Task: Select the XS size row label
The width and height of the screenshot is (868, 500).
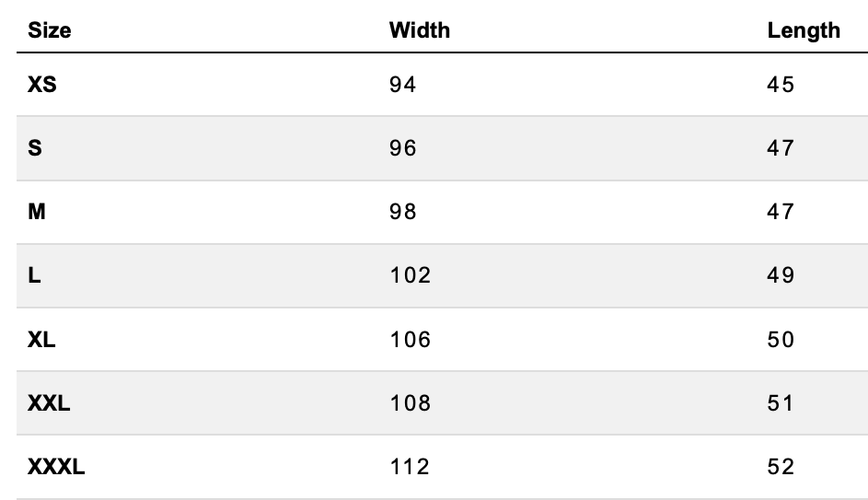Action: pos(42,85)
